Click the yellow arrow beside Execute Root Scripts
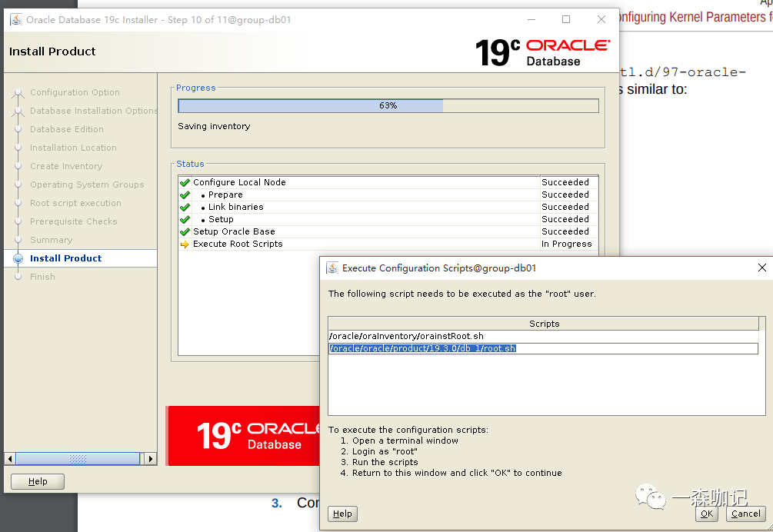 point(185,244)
